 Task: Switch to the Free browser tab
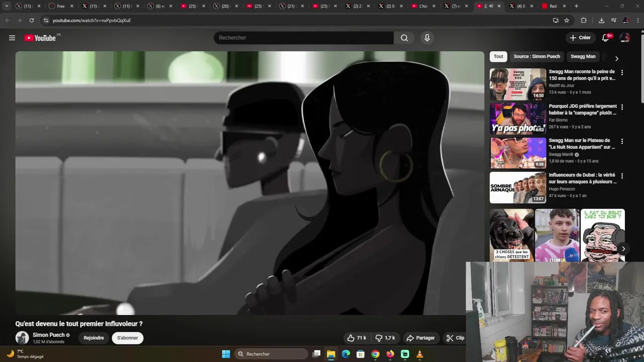pyautogui.click(x=60, y=6)
